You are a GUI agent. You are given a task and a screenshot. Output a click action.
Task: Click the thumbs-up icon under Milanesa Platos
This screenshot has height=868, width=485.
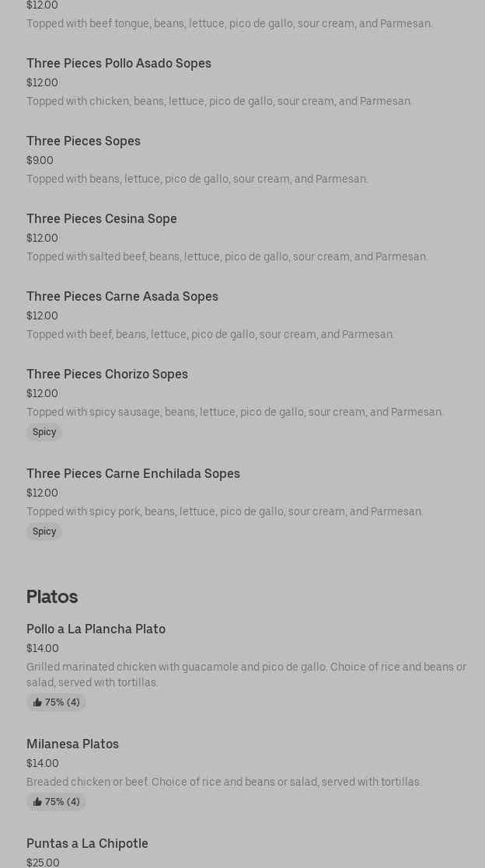click(x=37, y=802)
